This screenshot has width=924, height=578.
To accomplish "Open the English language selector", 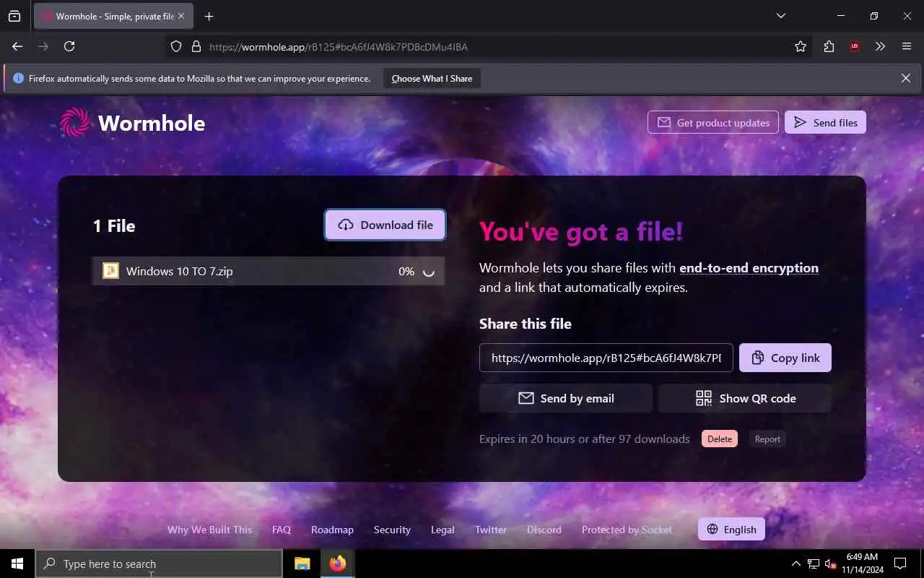I will point(731,529).
